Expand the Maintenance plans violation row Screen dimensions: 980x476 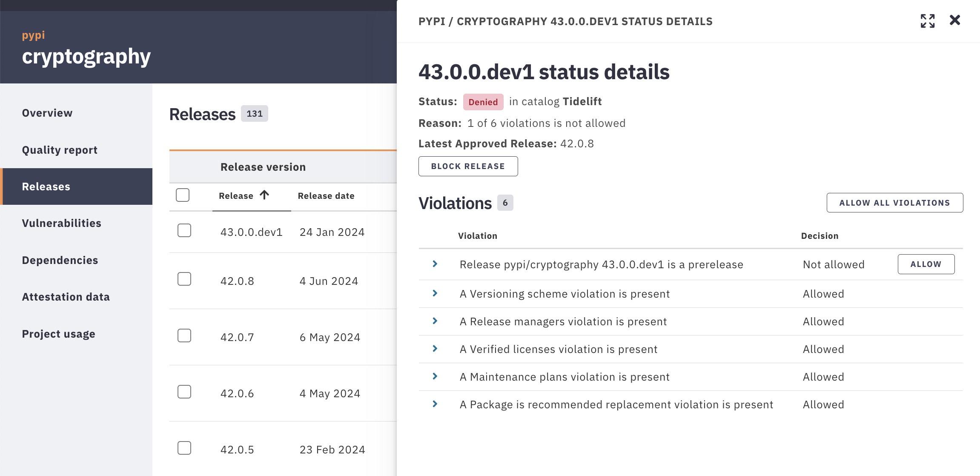point(435,376)
